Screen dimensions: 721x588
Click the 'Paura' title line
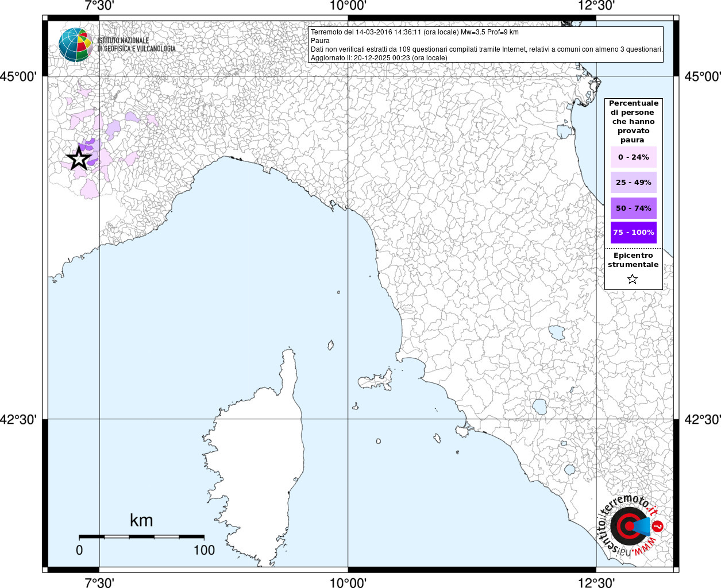click(x=321, y=41)
